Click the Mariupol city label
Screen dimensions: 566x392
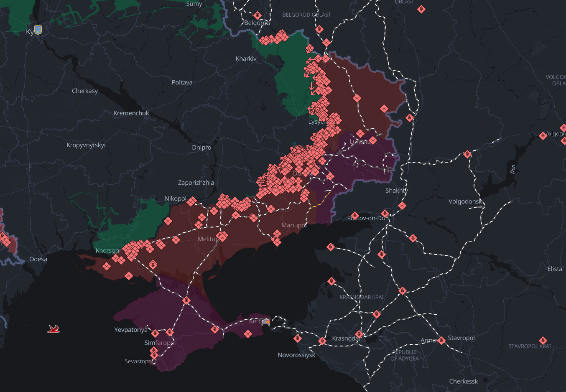pos(294,225)
